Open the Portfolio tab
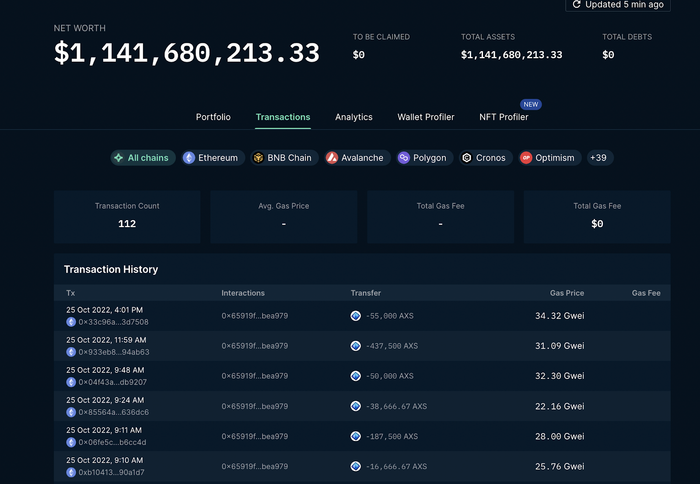 [213, 117]
